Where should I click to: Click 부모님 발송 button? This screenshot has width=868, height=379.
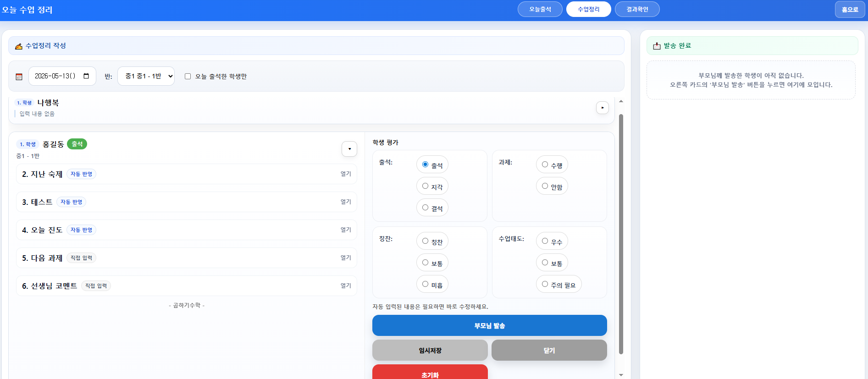490,325
